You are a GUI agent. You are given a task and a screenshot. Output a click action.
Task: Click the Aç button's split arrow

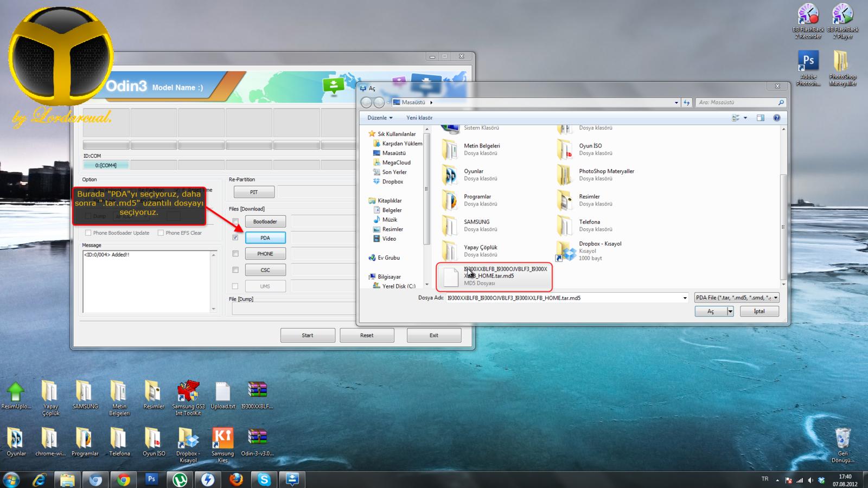pos(730,311)
